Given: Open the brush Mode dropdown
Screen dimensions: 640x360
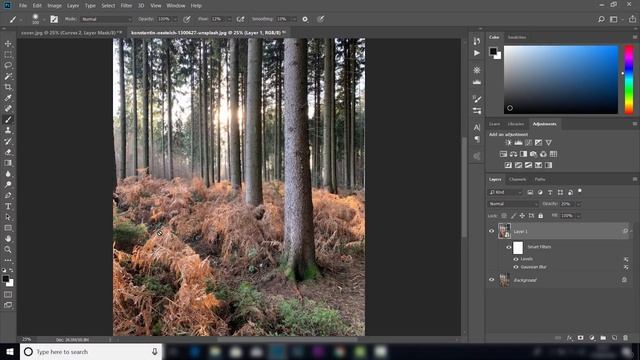Looking at the screenshot, I should (x=106, y=19).
